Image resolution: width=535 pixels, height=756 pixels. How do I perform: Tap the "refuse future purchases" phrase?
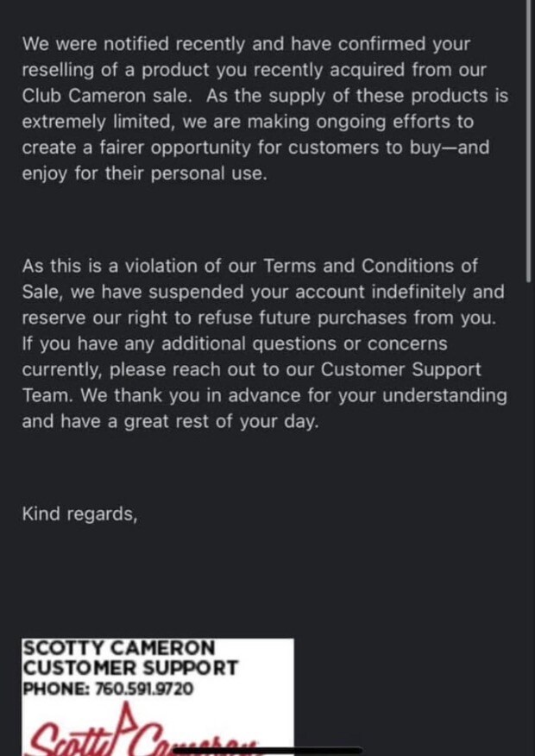tap(319, 318)
